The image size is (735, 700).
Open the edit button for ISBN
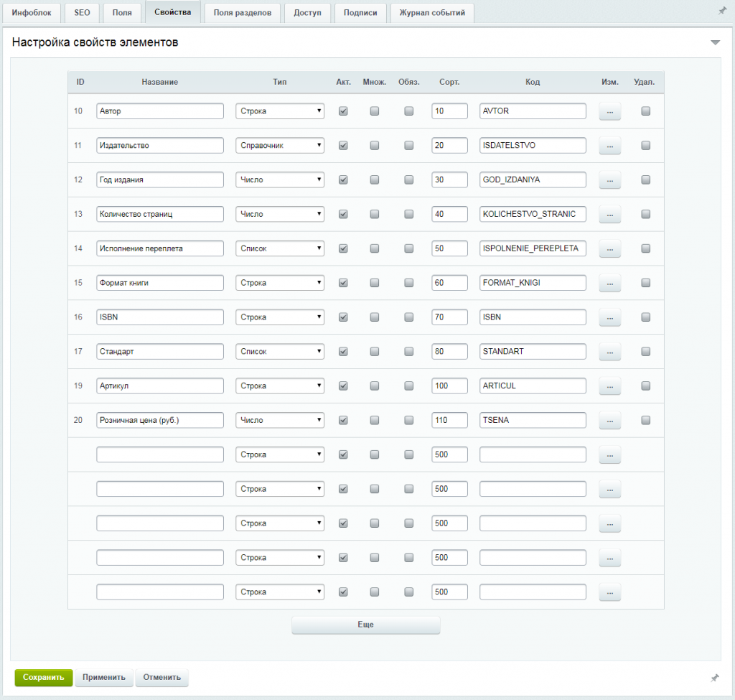tap(610, 317)
